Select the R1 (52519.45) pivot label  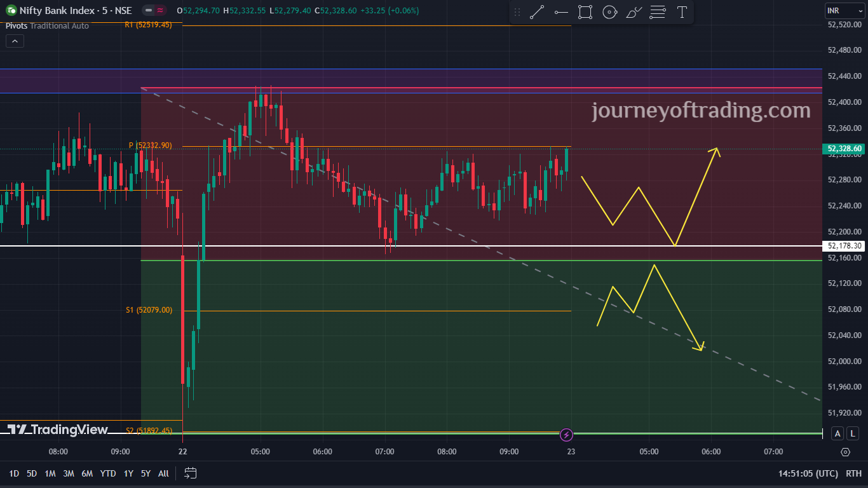tap(149, 25)
